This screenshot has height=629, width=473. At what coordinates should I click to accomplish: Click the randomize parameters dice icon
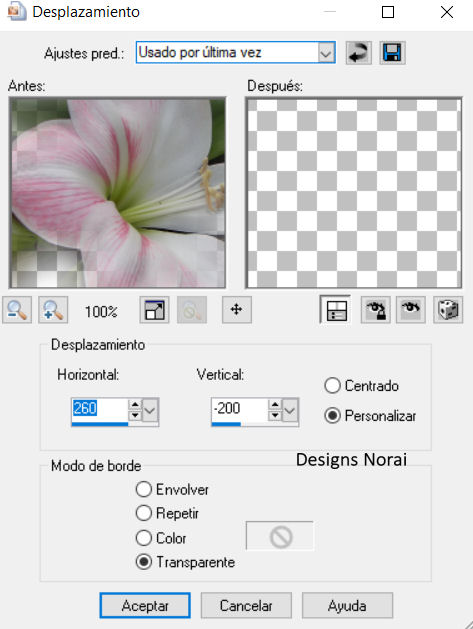point(448,310)
